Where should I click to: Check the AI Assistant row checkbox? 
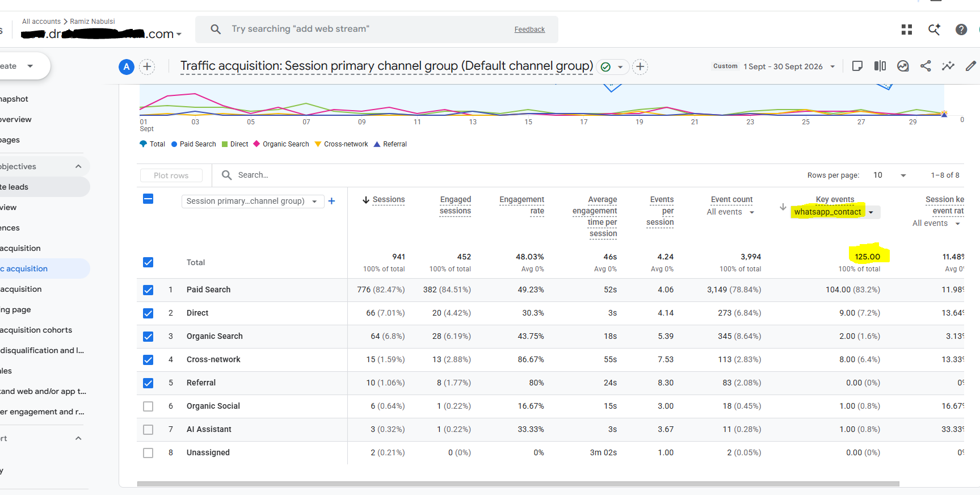point(148,430)
